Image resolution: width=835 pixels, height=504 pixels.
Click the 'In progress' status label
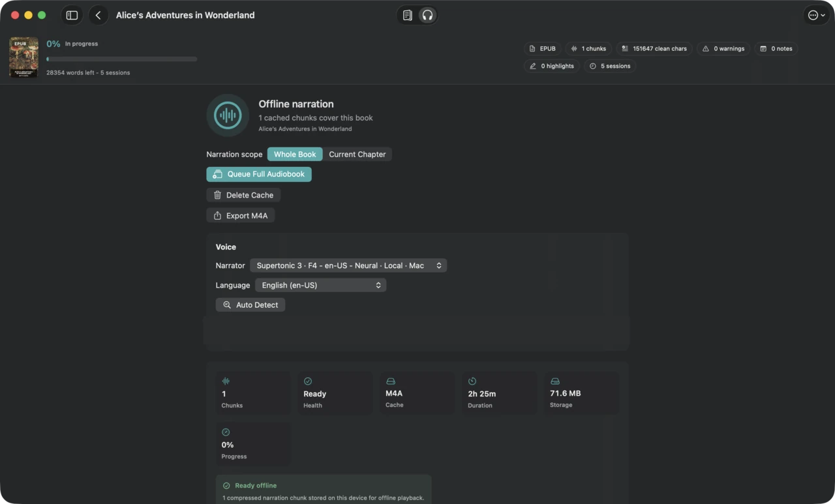pos(82,44)
